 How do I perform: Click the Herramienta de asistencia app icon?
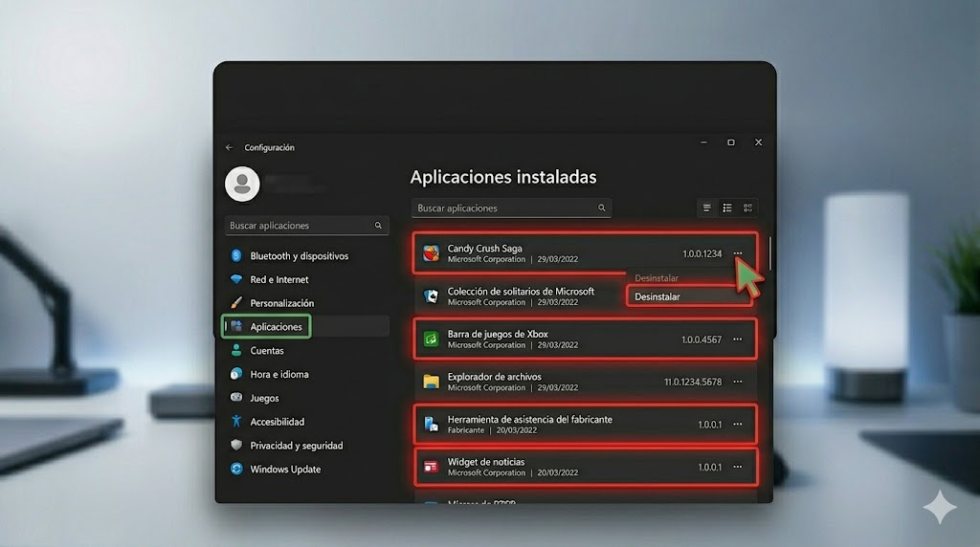(x=432, y=425)
